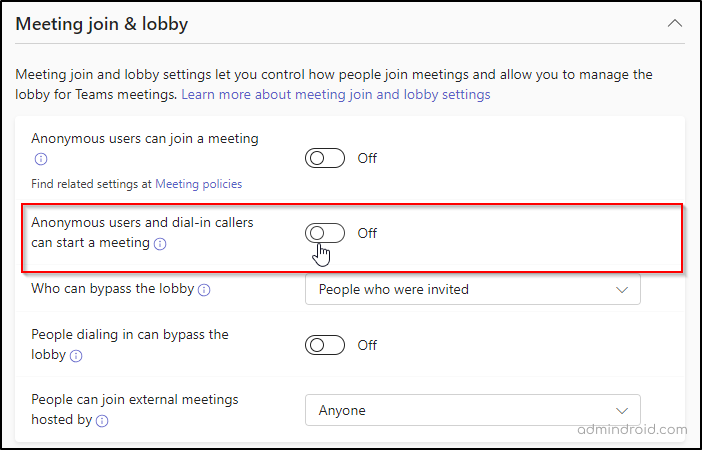This screenshot has height=450, width=702.
Task: Follow the 'Meeting policies' link
Action: 198,184
